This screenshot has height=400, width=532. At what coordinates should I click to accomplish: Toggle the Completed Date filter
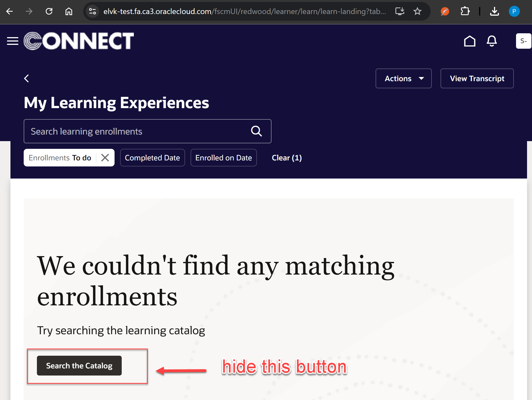152,157
